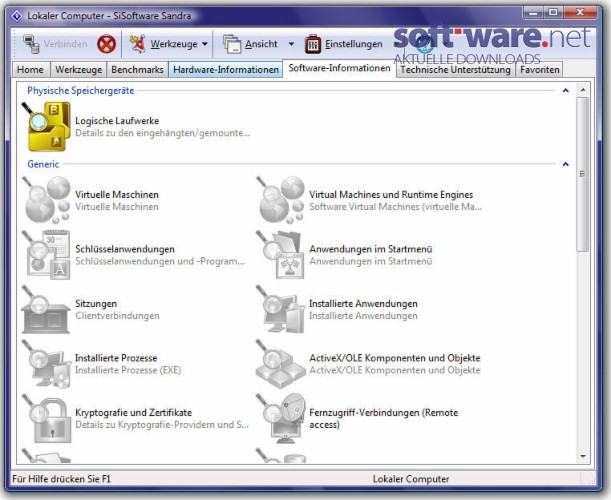Screen dimensions: 611x500
Task: Open the Installierte Prozesse icon
Action: 46,364
